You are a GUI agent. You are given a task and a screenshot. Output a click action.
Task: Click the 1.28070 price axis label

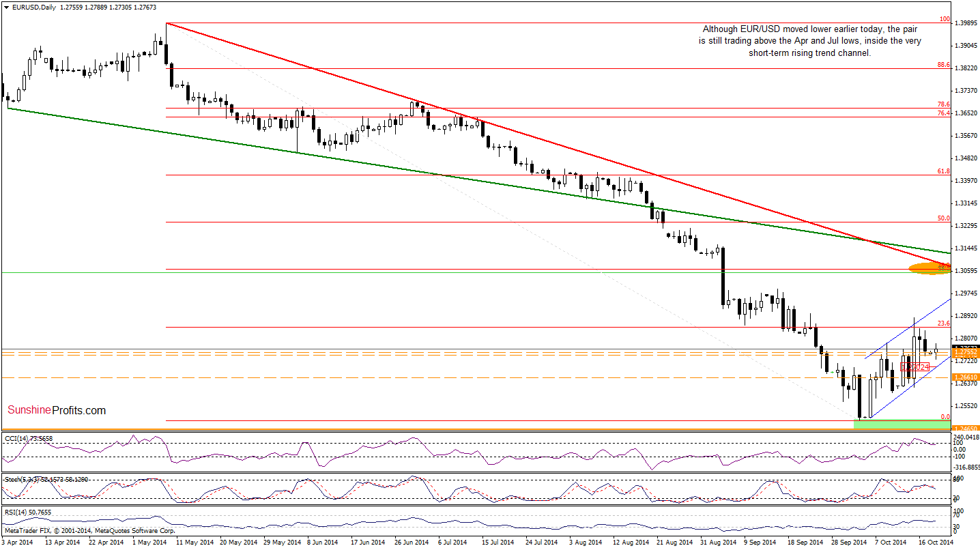[965, 339]
